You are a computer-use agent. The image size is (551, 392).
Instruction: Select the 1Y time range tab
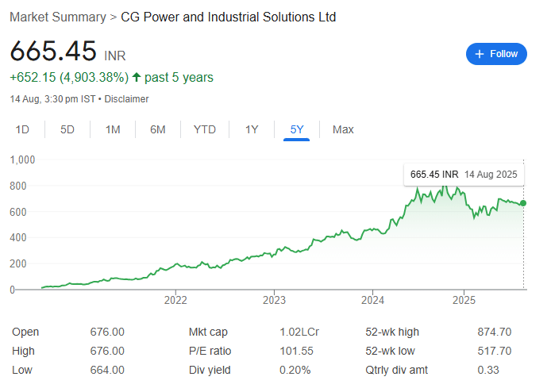point(252,129)
